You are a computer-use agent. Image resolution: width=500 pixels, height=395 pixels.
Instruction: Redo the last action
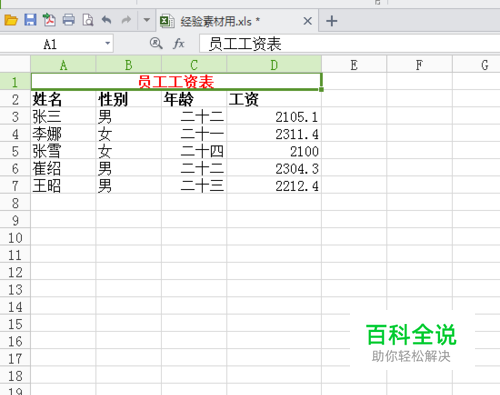point(126,20)
